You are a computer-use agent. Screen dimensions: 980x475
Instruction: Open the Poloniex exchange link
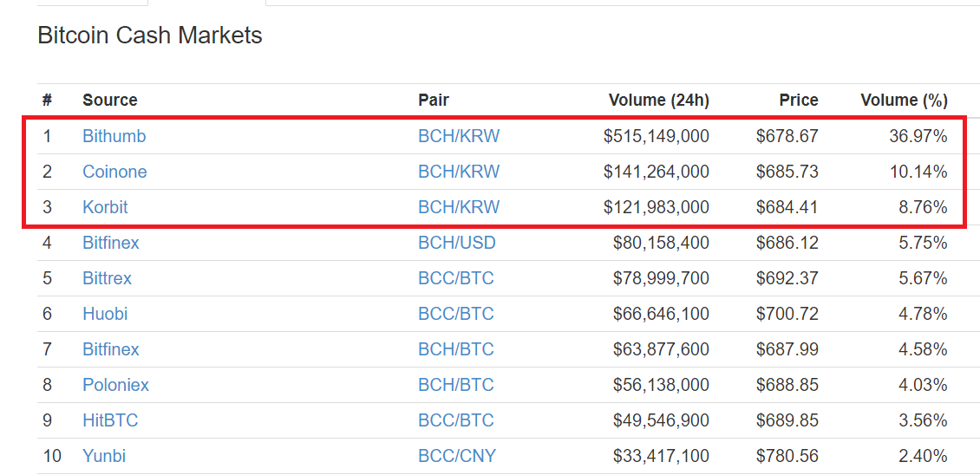tap(115, 385)
